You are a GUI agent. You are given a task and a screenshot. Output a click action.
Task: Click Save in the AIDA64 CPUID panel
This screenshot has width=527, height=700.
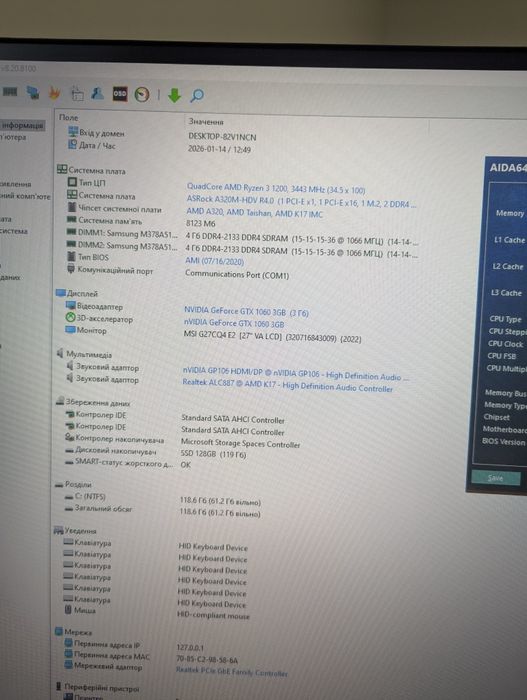pos(496,478)
